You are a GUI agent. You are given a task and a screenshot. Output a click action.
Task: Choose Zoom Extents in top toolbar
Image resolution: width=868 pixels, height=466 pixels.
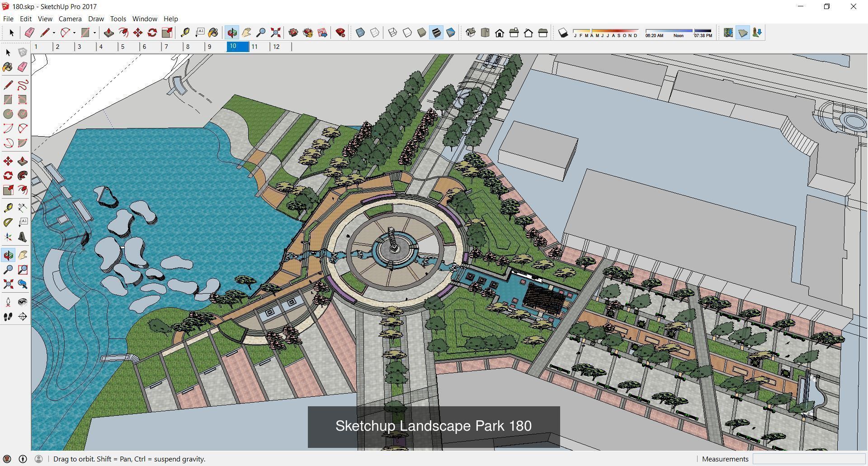[x=275, y=33]
